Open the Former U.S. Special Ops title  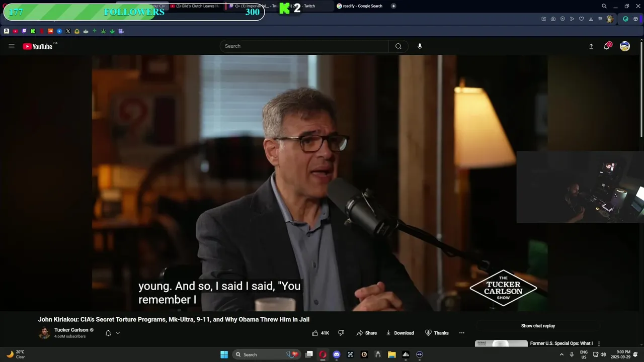click(561, 343)
